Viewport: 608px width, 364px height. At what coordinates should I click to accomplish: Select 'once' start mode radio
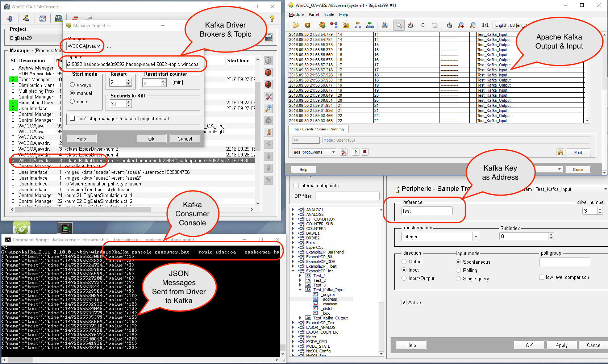[x=72, y=101]
